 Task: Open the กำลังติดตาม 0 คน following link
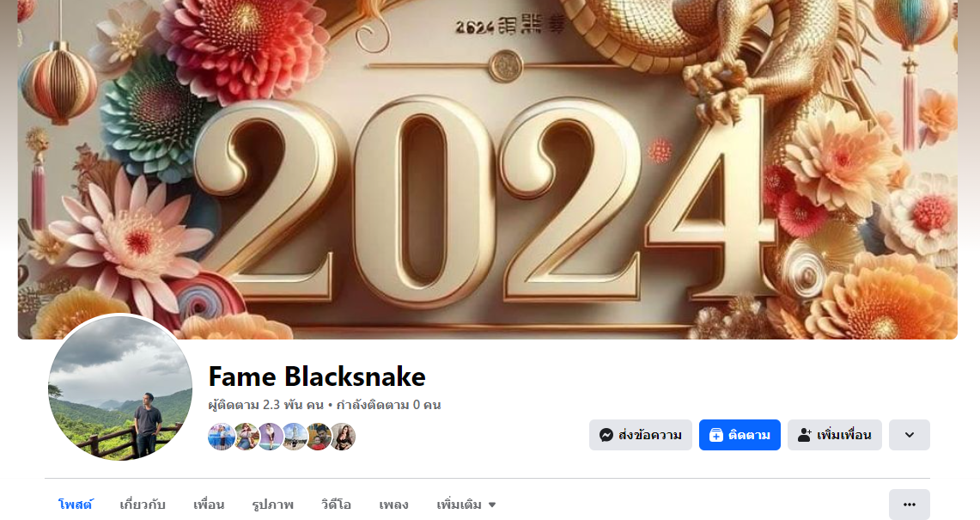point(389,405)
